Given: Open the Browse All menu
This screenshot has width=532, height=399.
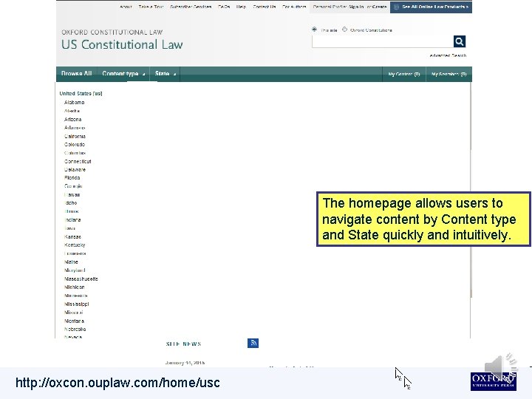Looking at the screenshot, I should point(77,74).
